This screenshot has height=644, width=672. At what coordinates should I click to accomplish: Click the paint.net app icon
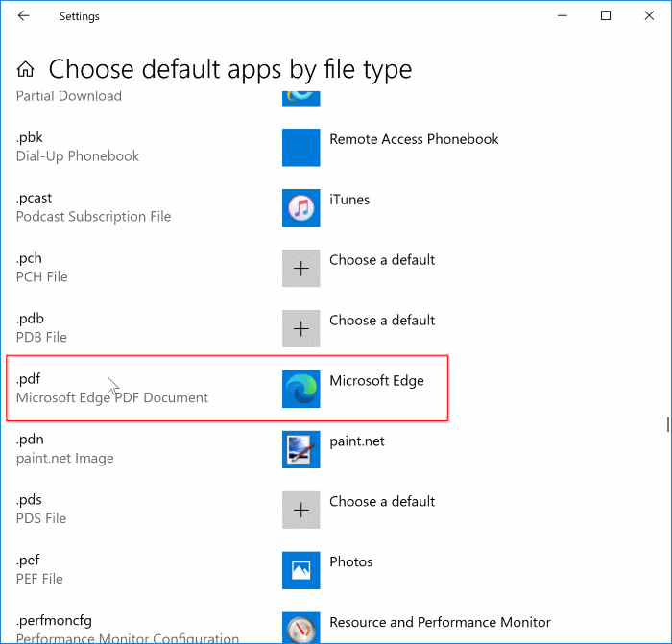tap(300, 449)
